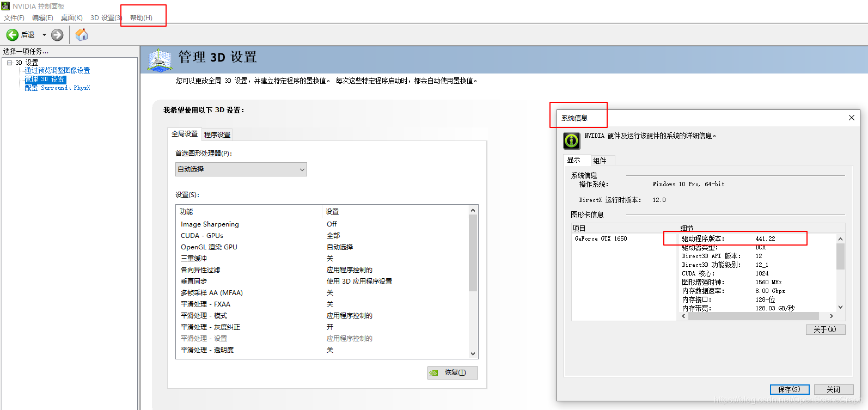Open the 文件(F) menu
The height and width of the screenshot is (410, 868).
[x=14, y=18]
